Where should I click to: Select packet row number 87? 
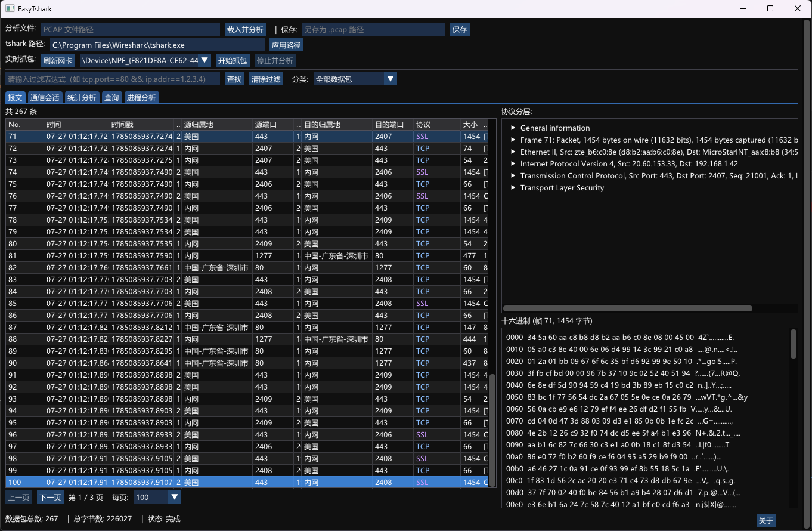coord(247,328)
